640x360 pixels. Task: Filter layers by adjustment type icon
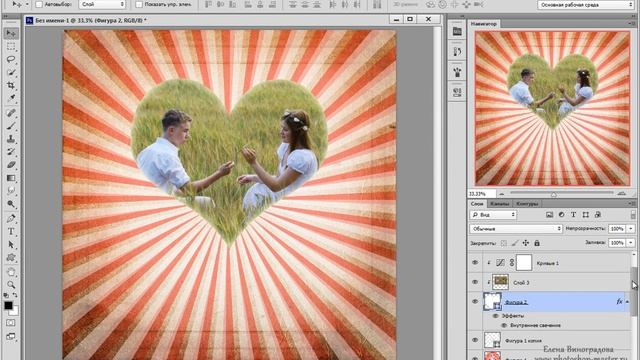click(x=561, y=215)
